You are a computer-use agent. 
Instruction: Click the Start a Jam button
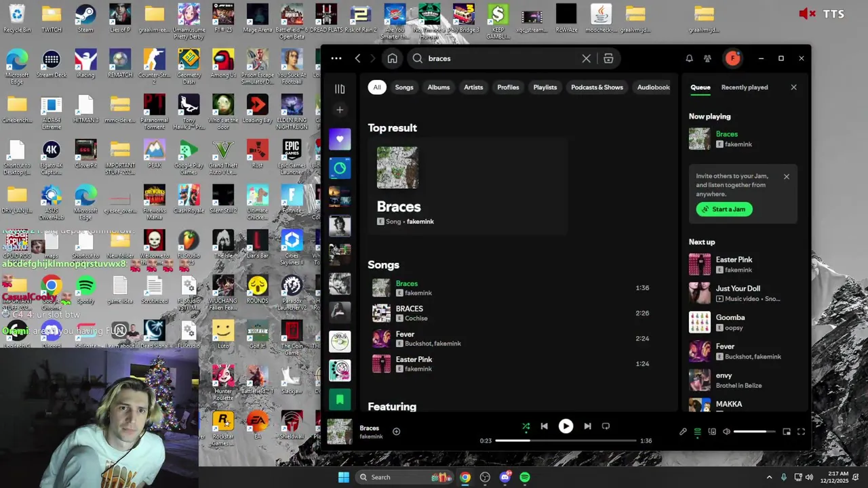[724, 209]
